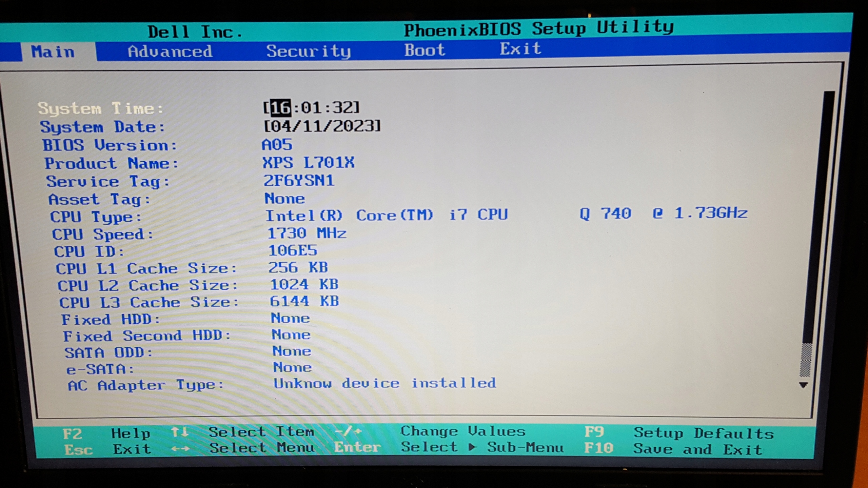Click the up/down arrows Select Item icon
Viewport: 868px width, 488px height.
[x=179, y=432]
